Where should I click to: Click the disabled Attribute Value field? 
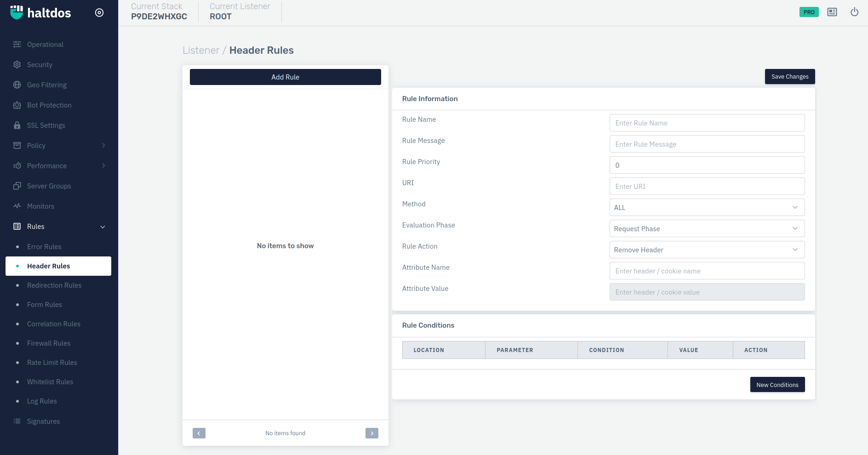point(707,292)
